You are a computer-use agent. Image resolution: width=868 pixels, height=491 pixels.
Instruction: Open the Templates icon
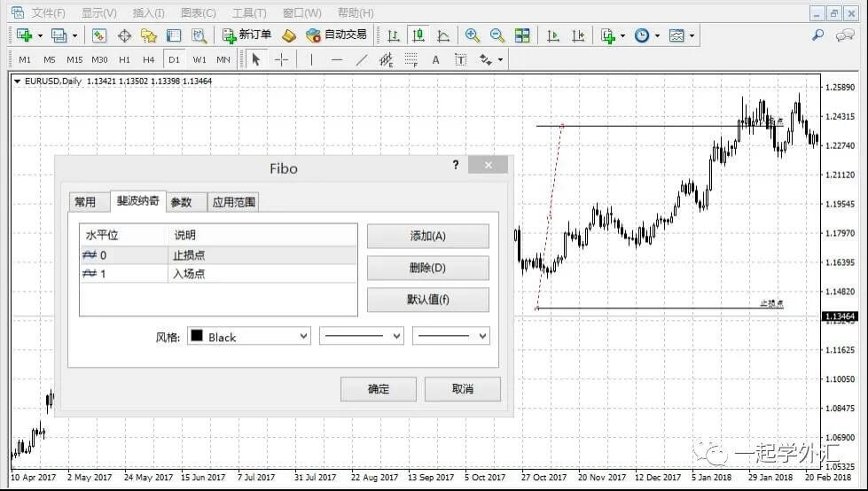(676, 36)
